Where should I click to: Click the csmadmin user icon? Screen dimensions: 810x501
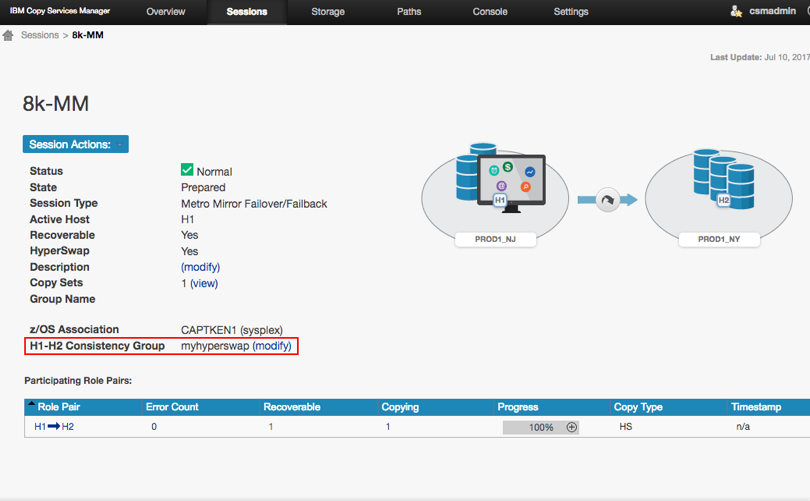[x=736, y=11]
